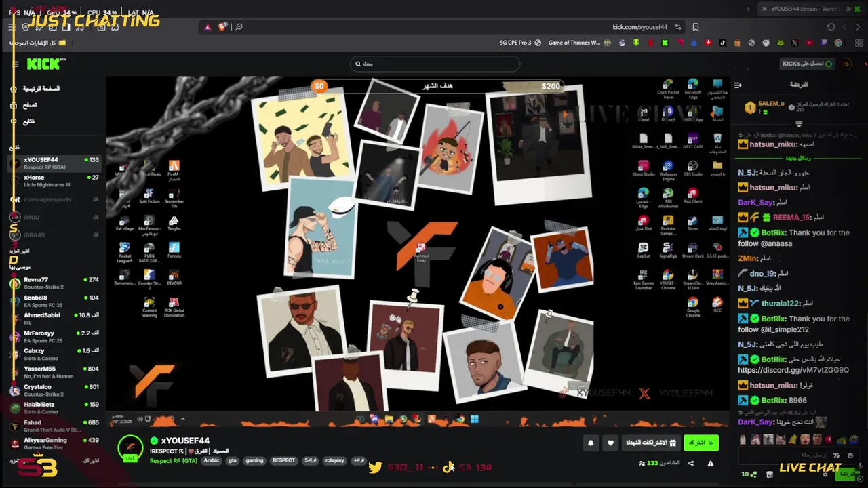
Task: Open MrFarosyy recommended channel
Action: [54, 337]
